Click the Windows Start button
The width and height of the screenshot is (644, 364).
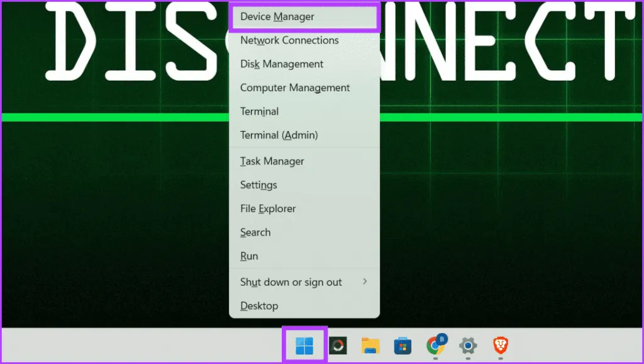coord(304,345)
